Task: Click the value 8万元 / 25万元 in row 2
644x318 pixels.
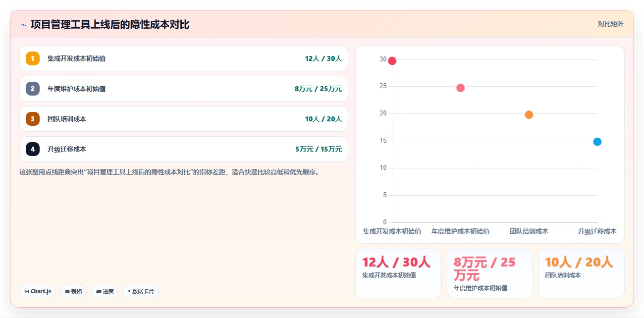Action: [x=318, y=89]
